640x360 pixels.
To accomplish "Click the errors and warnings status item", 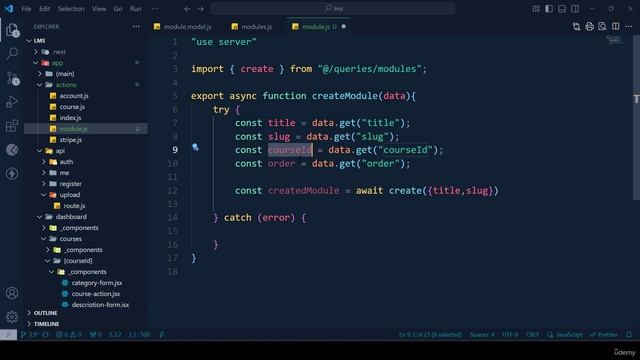I will pyautogui.click(x=69, y=335).
